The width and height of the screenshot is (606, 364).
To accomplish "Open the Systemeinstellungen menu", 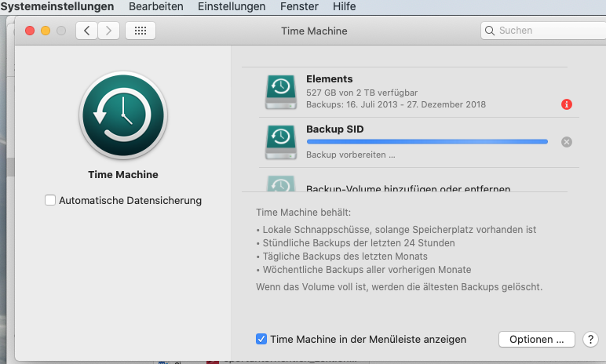I will pos(57,6).
